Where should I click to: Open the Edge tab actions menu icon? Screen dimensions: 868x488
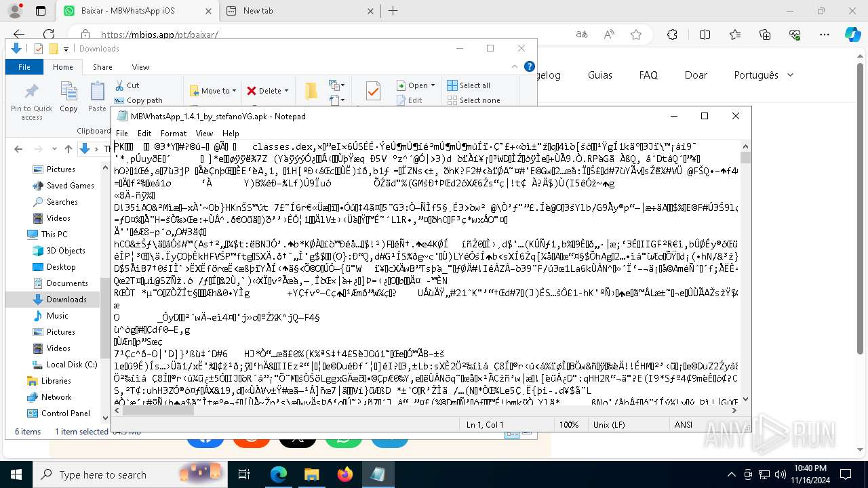pyautogui.click(x=41, y=11)
